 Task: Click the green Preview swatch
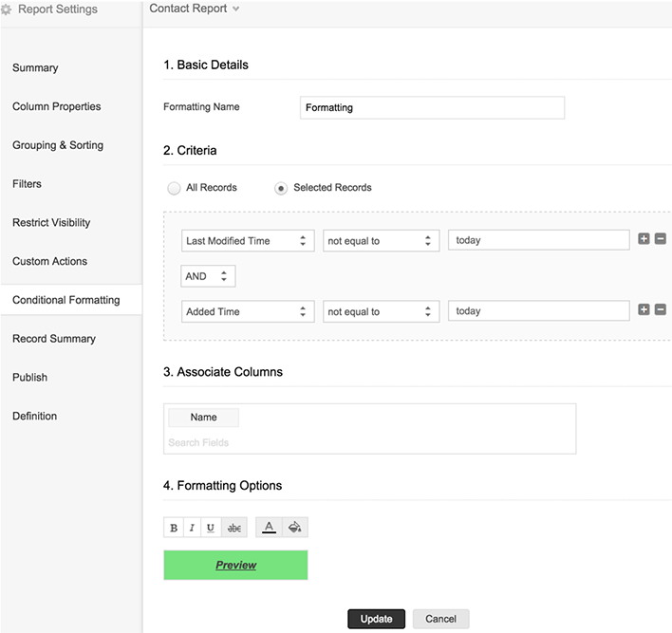click(x=235, y=565)
